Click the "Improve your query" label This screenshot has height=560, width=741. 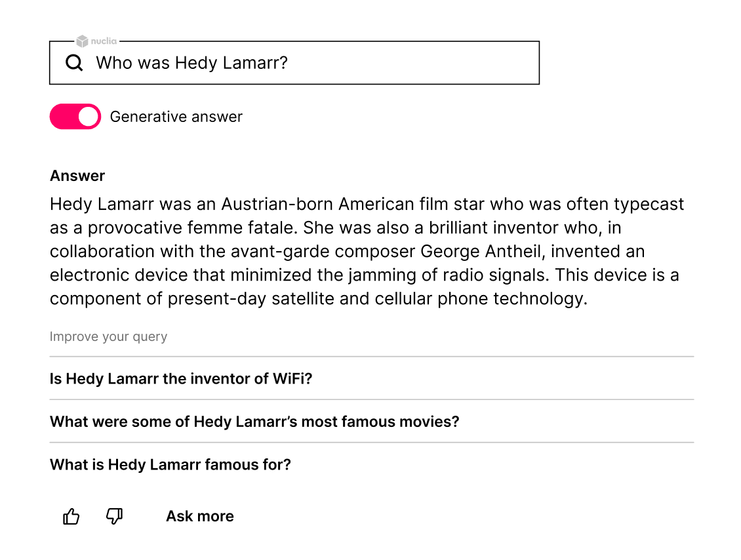[108, 337]
